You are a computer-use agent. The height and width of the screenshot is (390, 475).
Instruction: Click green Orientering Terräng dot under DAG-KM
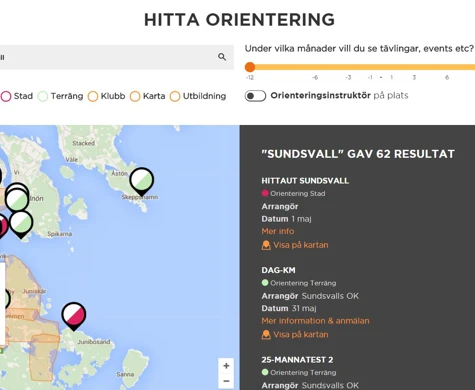265,283
